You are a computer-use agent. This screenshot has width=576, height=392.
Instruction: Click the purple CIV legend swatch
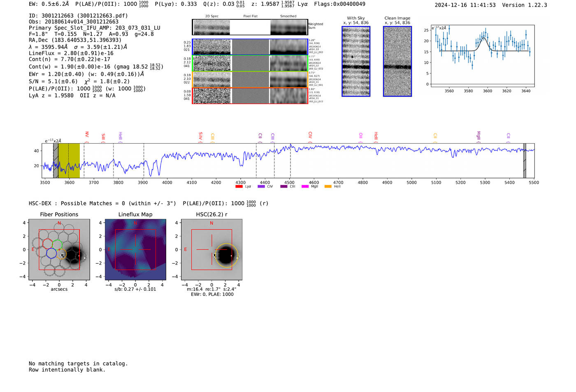[261, 187]
